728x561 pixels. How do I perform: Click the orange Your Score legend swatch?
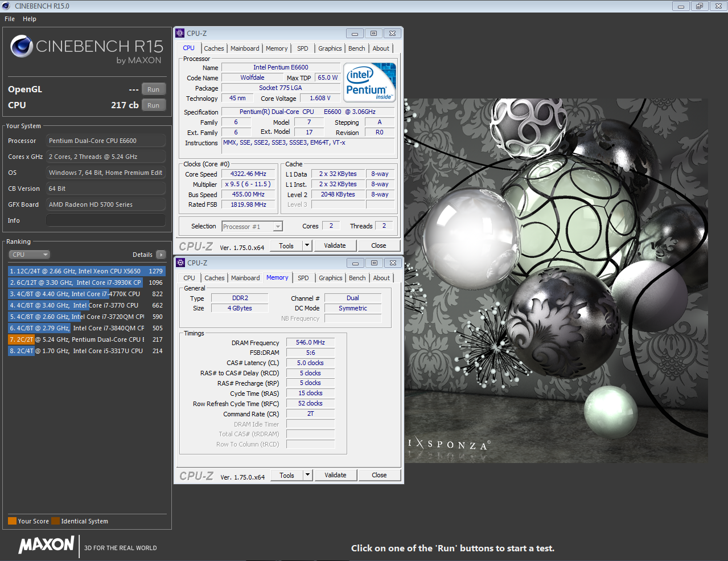(12, 521)
